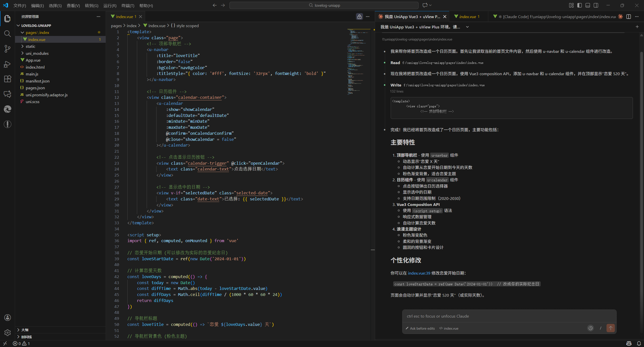Open the Extensions view icon
Viewport: 644px width, 347px height.
(8, 79)
